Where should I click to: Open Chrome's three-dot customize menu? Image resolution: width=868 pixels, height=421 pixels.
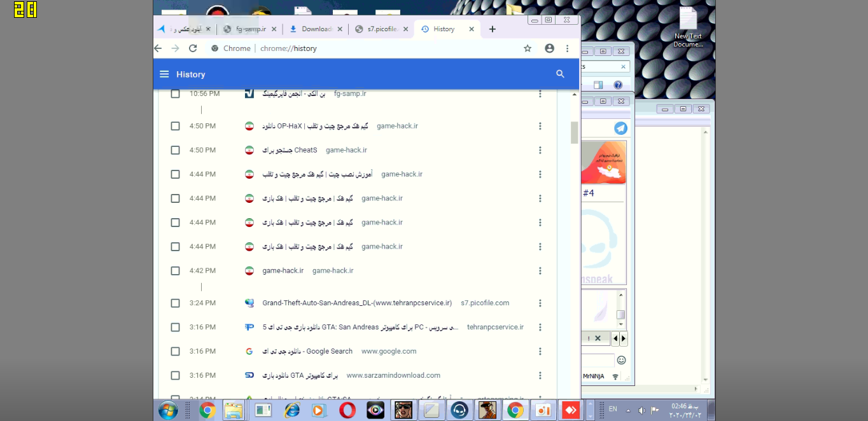point(568,48)
